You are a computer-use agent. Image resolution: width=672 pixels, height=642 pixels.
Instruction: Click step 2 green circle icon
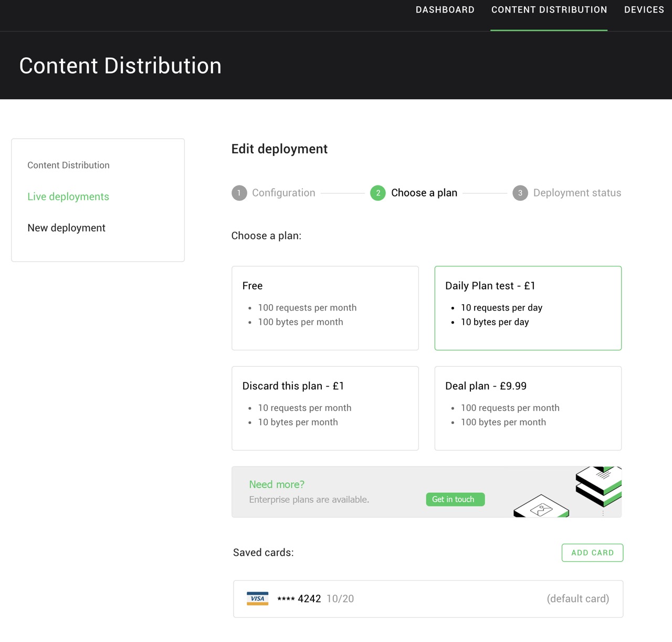point(378,193)
